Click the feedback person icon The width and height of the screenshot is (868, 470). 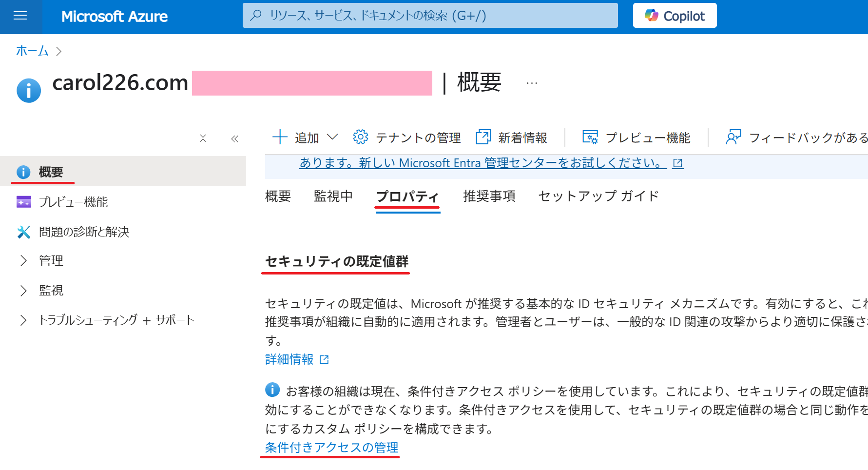pyautogui.click(x=733, y=137)
